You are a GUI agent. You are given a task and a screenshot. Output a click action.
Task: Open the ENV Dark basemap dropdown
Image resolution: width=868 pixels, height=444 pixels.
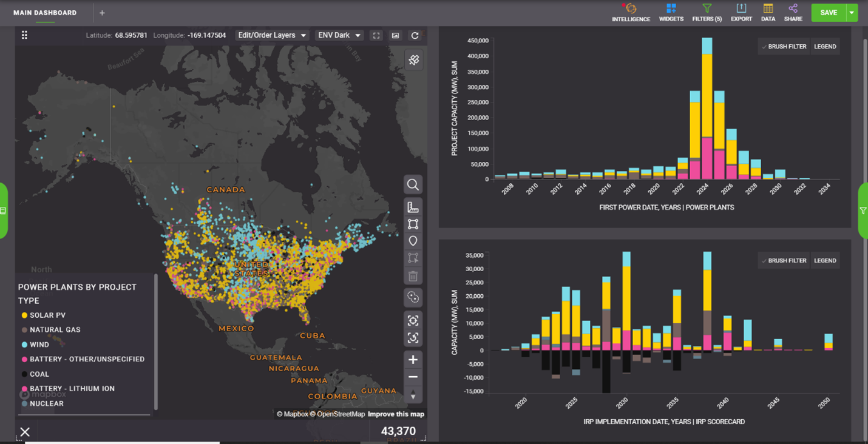click(339, 36)
